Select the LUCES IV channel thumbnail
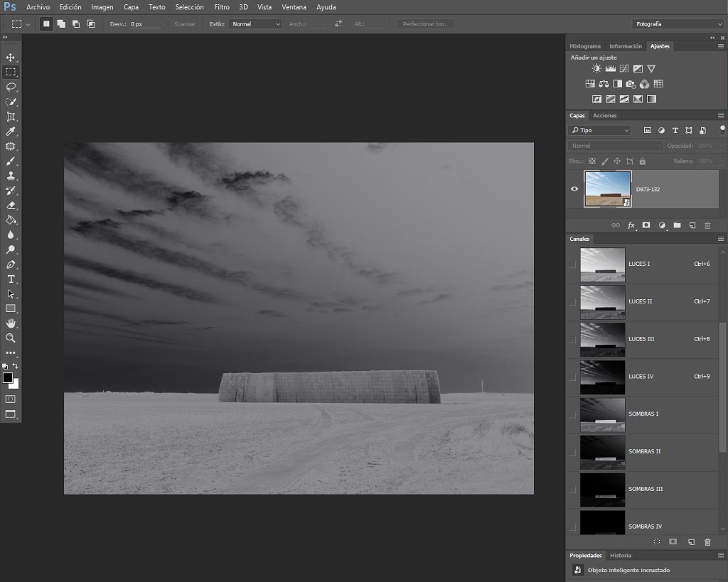This screenshot has width=728, height=582. tap(603, 377)
